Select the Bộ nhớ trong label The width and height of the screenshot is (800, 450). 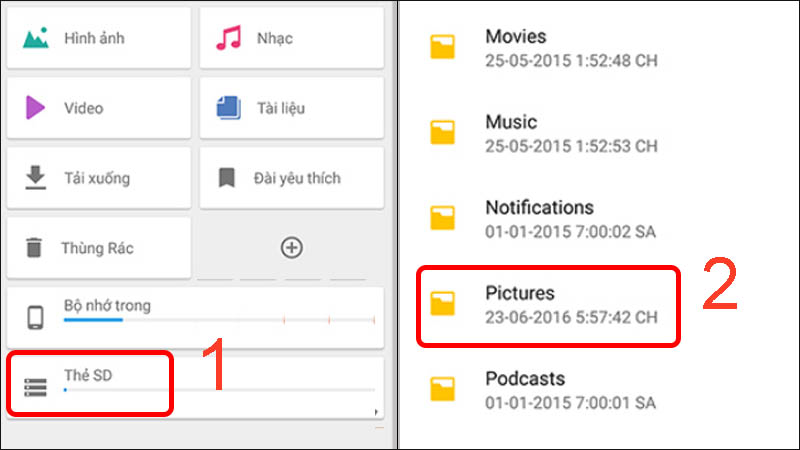pyautogui.click(x=107, y=305)
